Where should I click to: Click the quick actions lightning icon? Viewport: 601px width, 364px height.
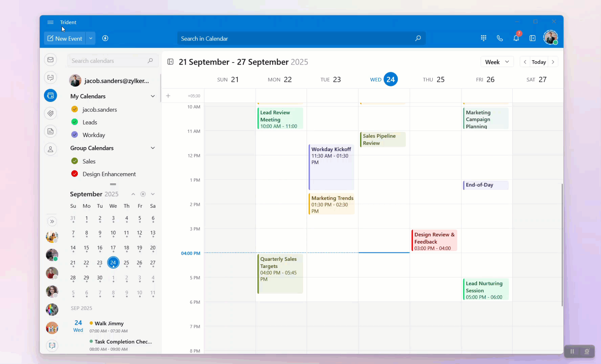[x=105, y=38]
